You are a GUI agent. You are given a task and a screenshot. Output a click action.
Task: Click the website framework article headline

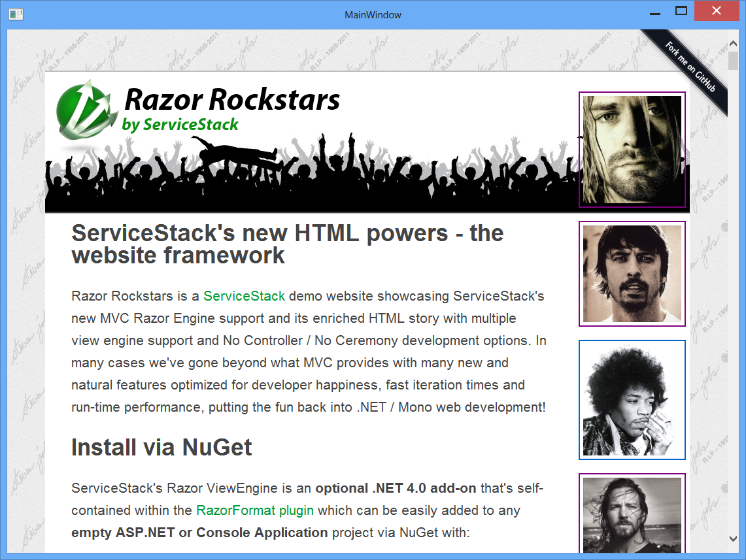287,244
